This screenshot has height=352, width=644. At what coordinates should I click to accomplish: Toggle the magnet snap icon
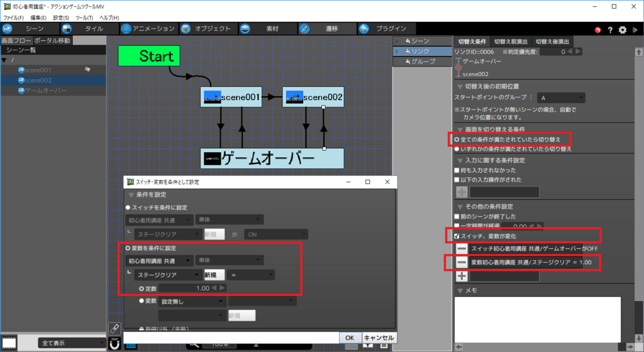point(114,343)
